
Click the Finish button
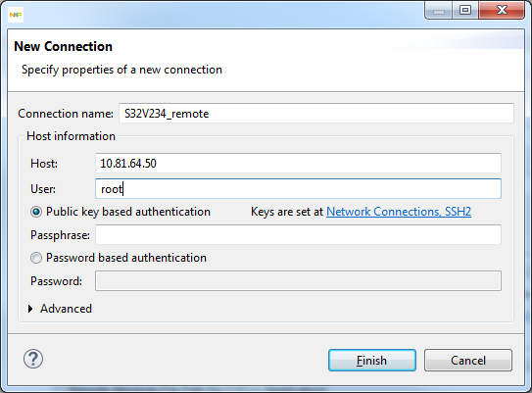372,360
